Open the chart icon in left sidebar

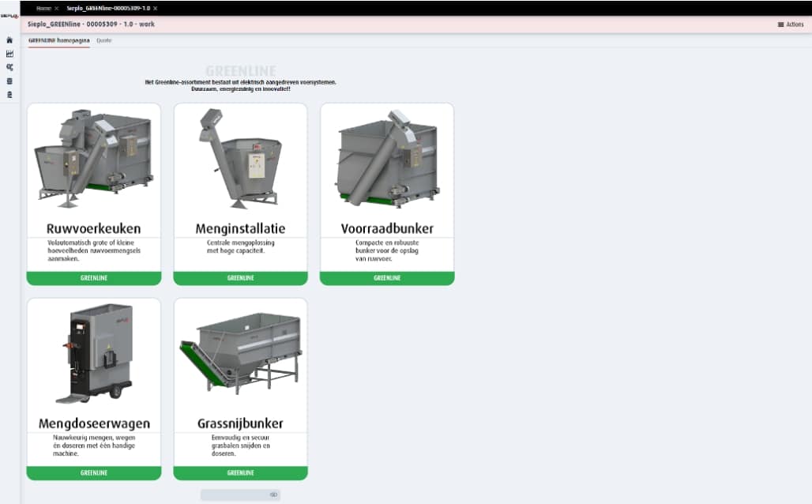(x=9, y=54)
